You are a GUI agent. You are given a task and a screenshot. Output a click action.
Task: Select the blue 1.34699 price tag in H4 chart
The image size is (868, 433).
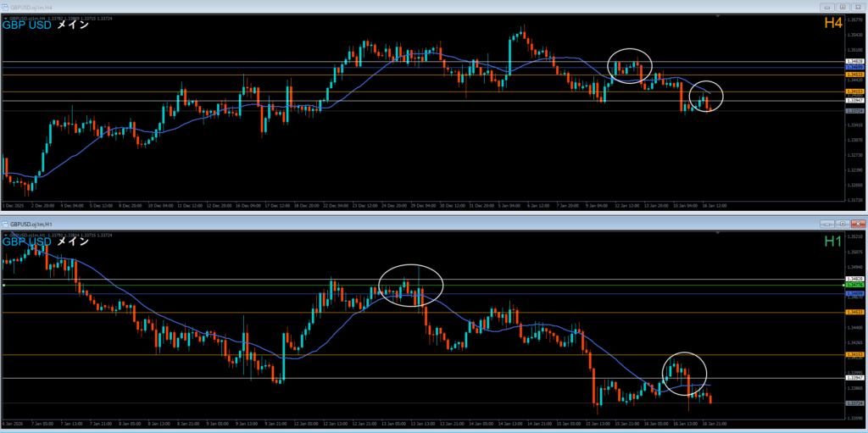pyautogui.click(x=854, y=66)
